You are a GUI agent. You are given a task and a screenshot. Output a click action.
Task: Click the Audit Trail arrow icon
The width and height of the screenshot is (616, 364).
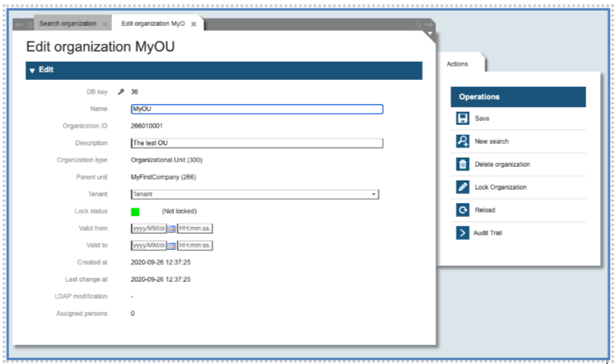click(x=462, y=233)
